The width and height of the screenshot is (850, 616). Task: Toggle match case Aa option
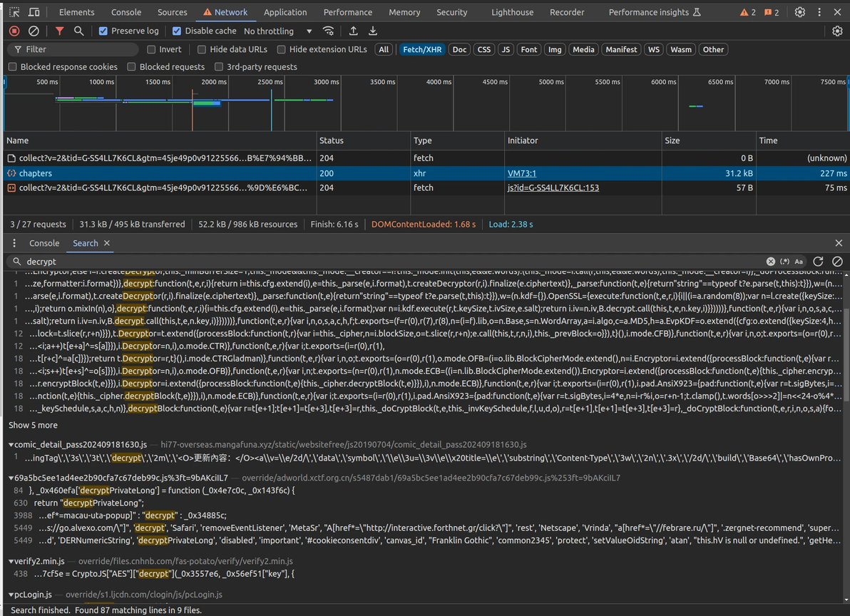tap(799, 261)
